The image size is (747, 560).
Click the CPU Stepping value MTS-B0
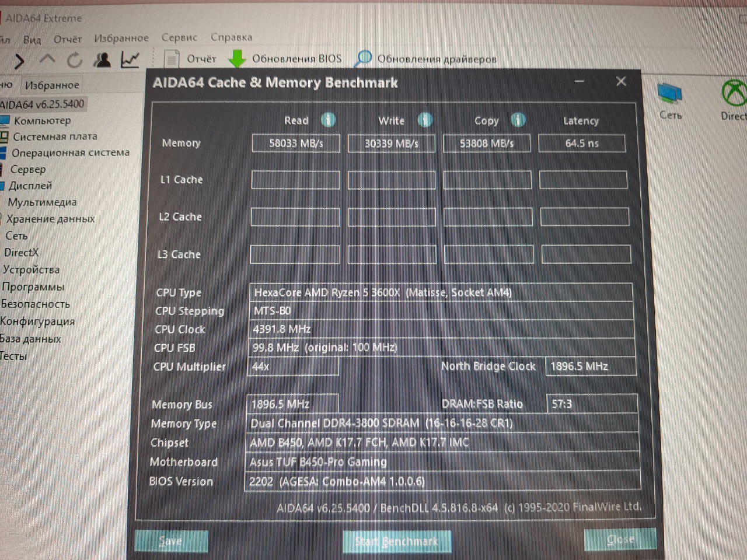[x=441, y=311]
